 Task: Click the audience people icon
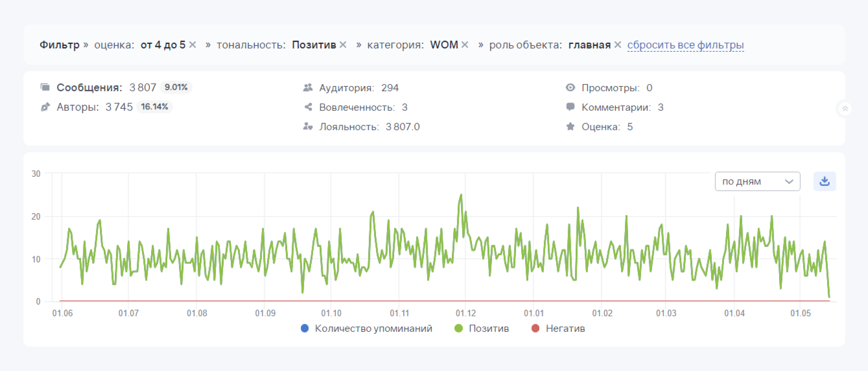(x=308, y=88)
